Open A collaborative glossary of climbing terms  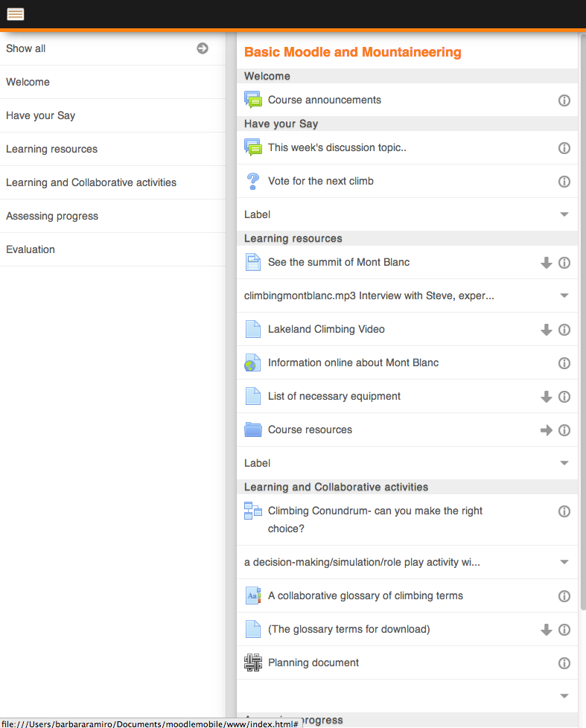point(365,596)
